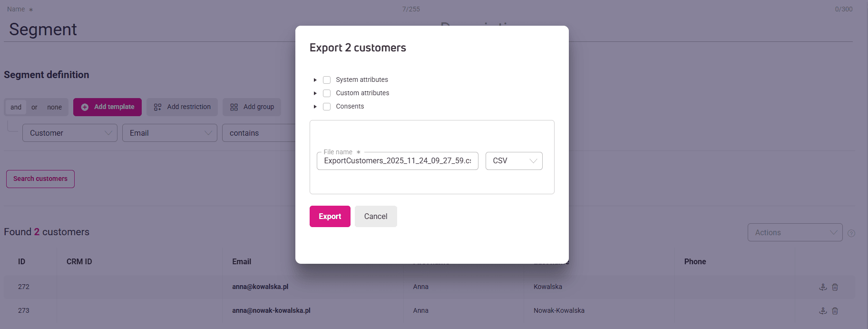
Task: Check the System attributes checkbox
Action: (x=327, y=80)
